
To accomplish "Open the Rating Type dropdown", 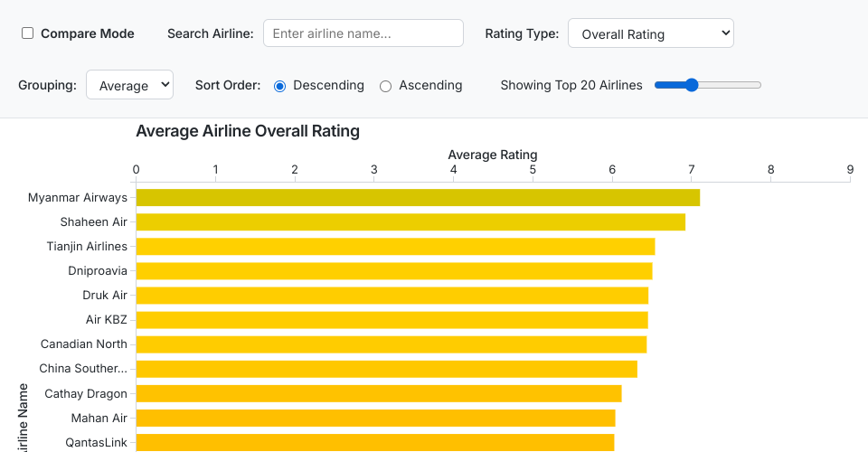I will pos(650,33).
